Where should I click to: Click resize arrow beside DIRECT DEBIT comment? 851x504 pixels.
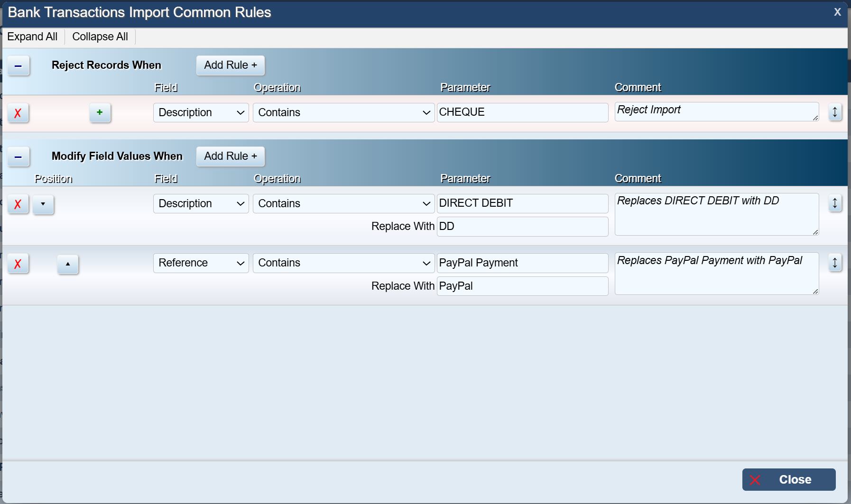[x=835, y=203]
